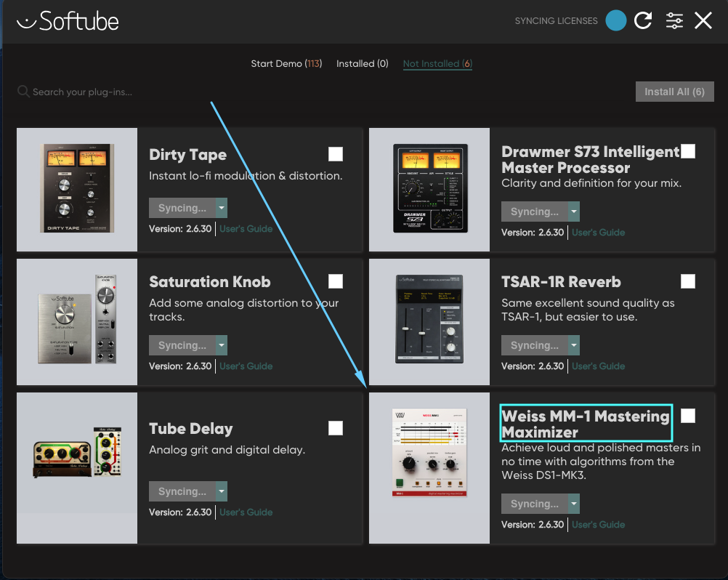
Task: Switch to the Installed tab
Action: point(362,63)
